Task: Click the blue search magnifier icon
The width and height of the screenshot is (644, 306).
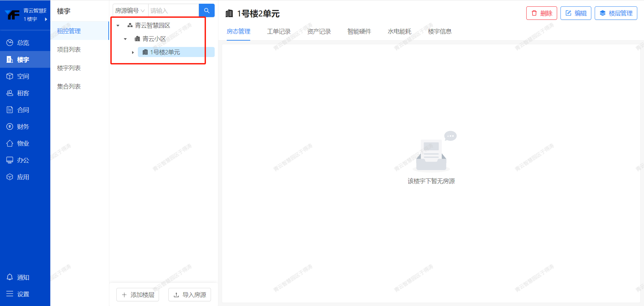Action: (207, 10)
